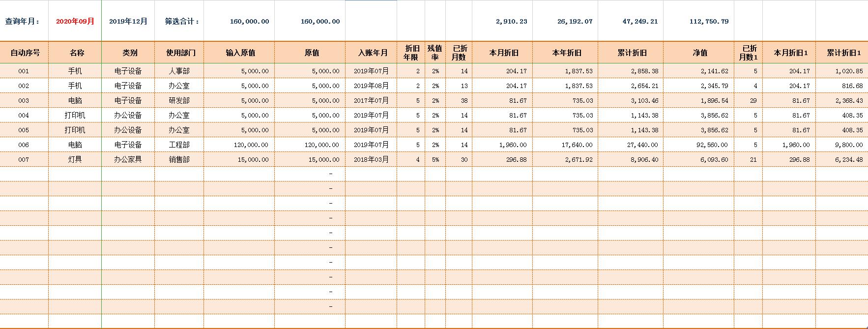Click the 自动序号 column header

(x=25, y=53)
